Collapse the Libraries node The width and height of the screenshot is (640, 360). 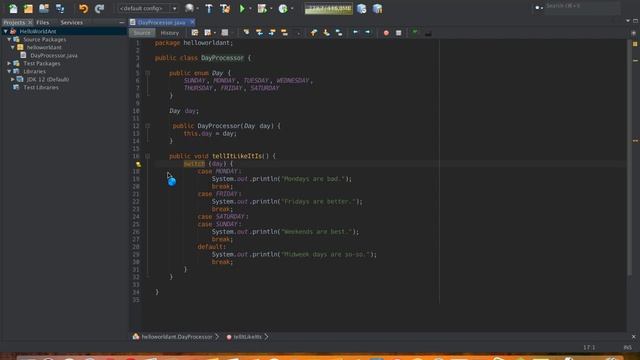point(9,71)
